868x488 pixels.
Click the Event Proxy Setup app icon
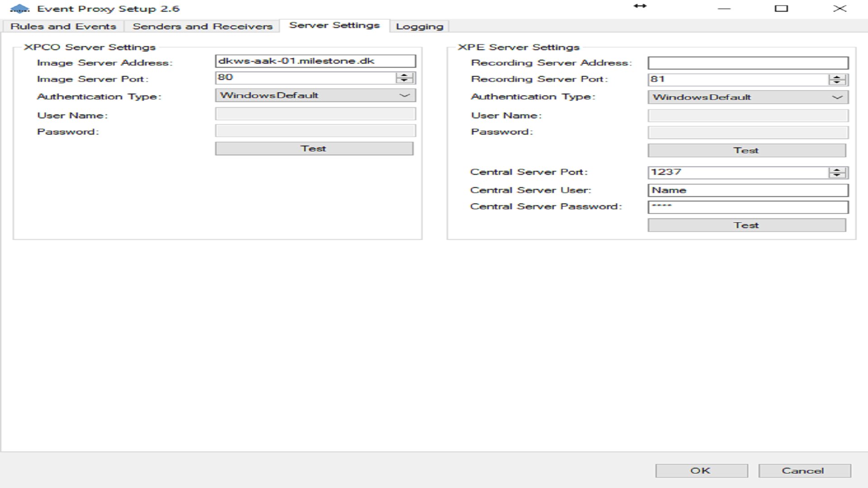pyautogui.click(x=19, y=9)
